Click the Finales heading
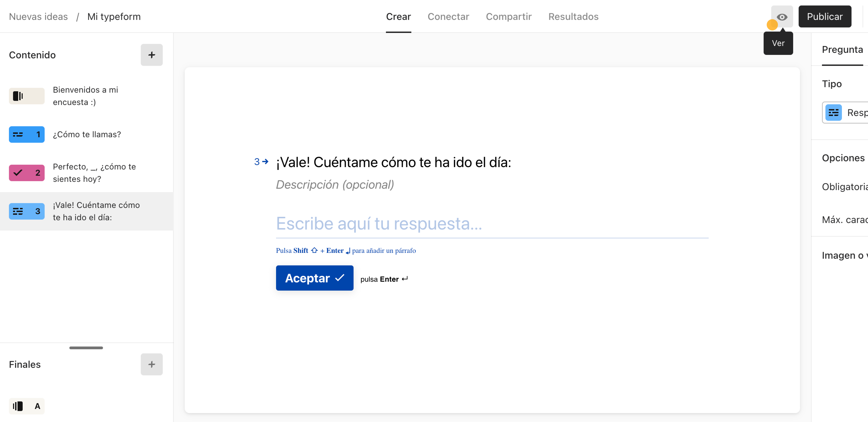Image resolution: width=868 pixels, height=422 pixels. click(25, 364)
